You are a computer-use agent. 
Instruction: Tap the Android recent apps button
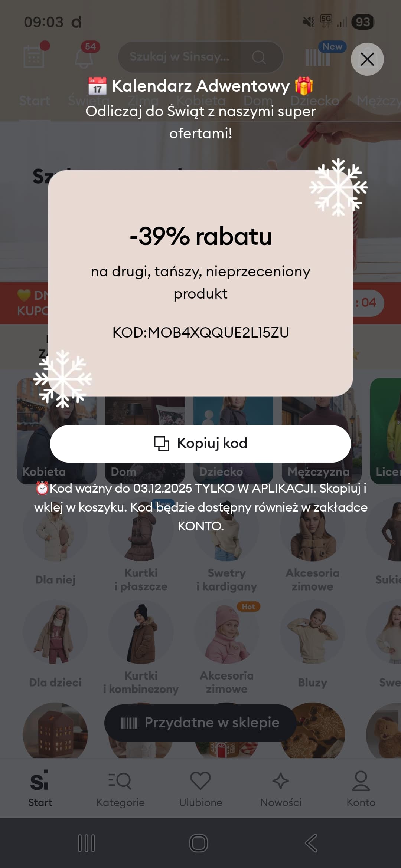tap(87, 843)
